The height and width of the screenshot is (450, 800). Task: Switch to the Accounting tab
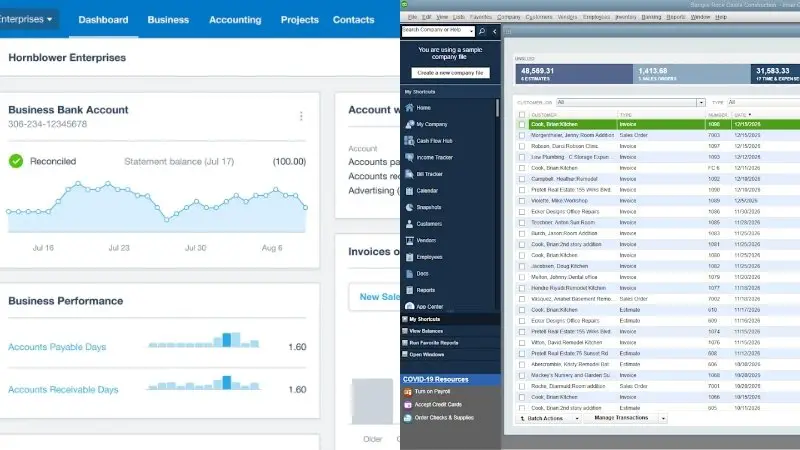(235, 19)
